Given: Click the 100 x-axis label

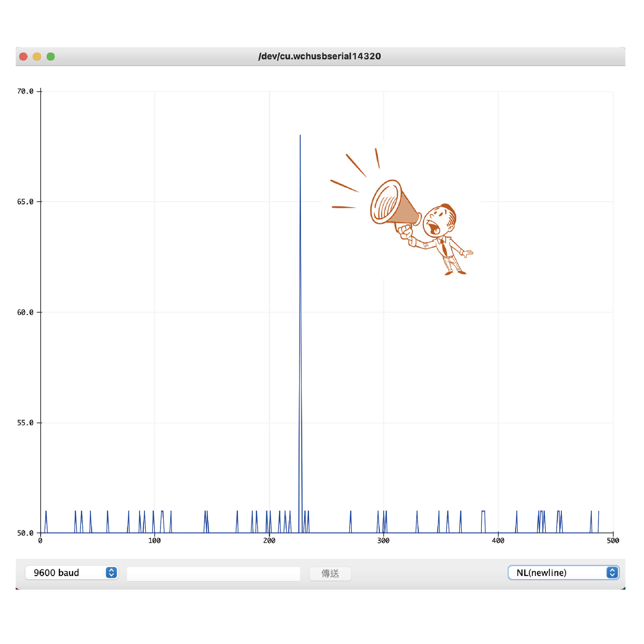Looking at the screenshot, I should click(x=154, y=541).
